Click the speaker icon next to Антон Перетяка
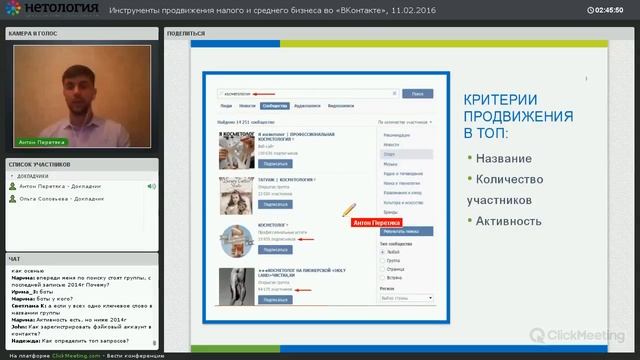The width and height of the screenshot is (640, 360). click(x=152, y=186)
